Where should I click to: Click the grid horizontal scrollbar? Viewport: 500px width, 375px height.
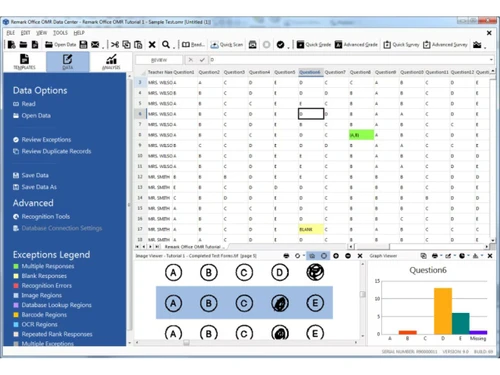point(420,247)
